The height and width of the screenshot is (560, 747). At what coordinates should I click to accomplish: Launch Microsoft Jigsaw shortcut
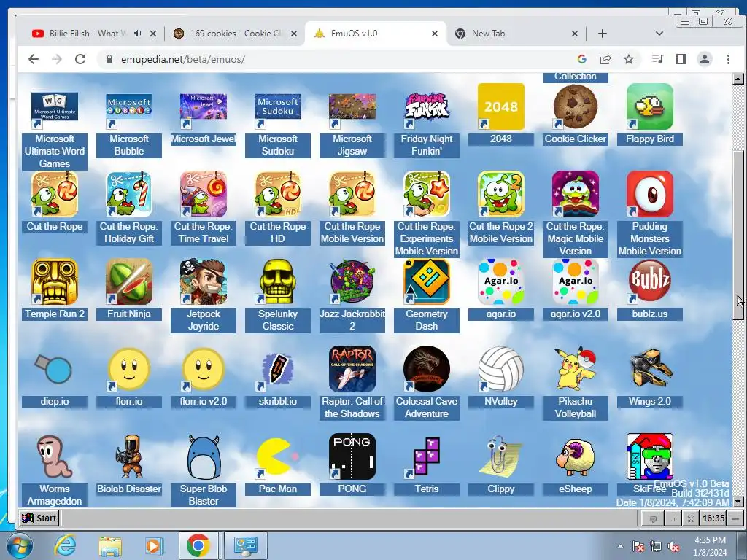(x=352, y=106)
